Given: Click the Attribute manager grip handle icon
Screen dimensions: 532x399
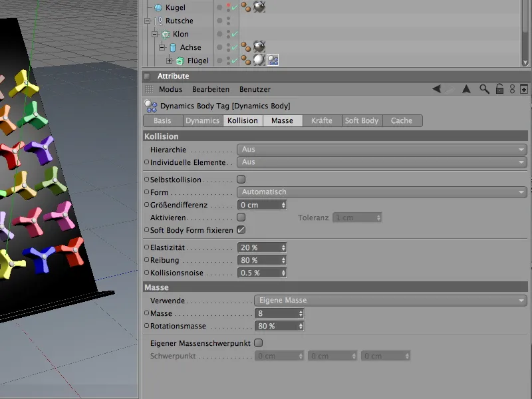Looking at the screenshot, I should 149,89.
